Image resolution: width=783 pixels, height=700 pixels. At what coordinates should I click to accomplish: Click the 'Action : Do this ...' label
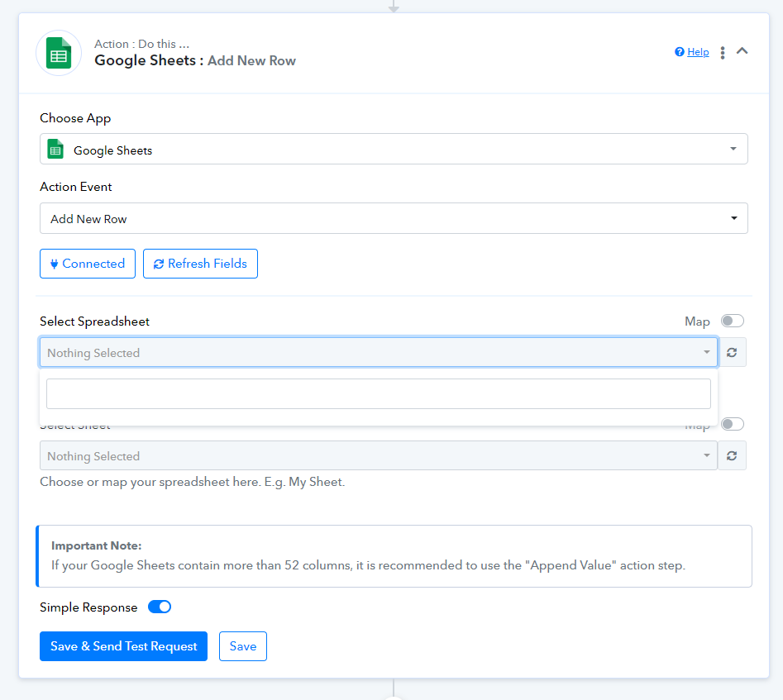click(142, 44)
